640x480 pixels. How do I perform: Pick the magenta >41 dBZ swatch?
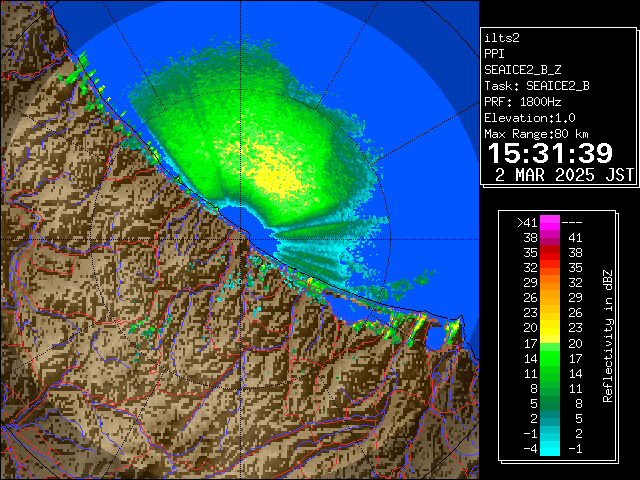pos(550,222)
